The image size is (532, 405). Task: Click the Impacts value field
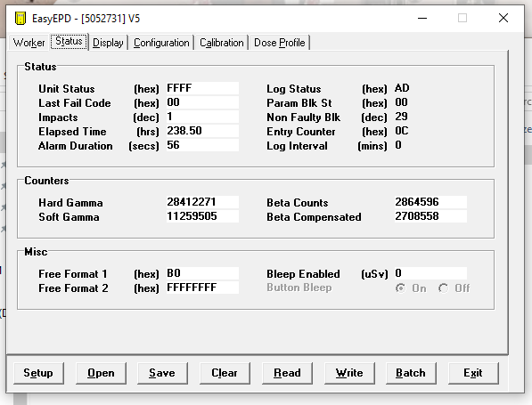[x=202, y=117]
